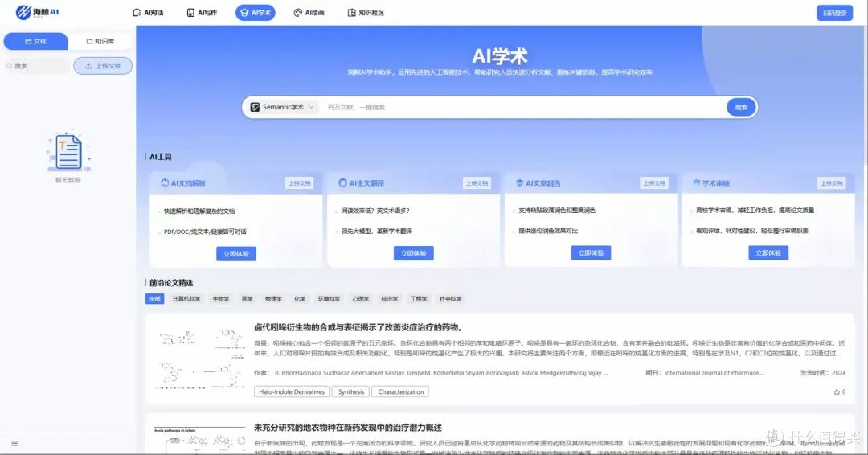The width and height of the screenshot is (868, 455).
Task: Click the Characterization tag
Action: click(401, 392)
